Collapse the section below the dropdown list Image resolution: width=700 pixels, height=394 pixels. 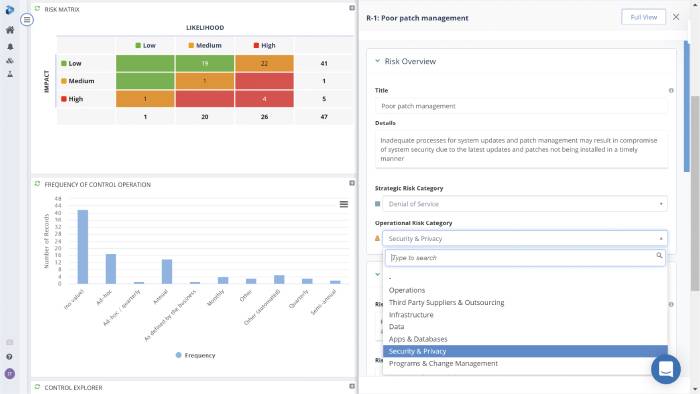click(x=378, y=274)
